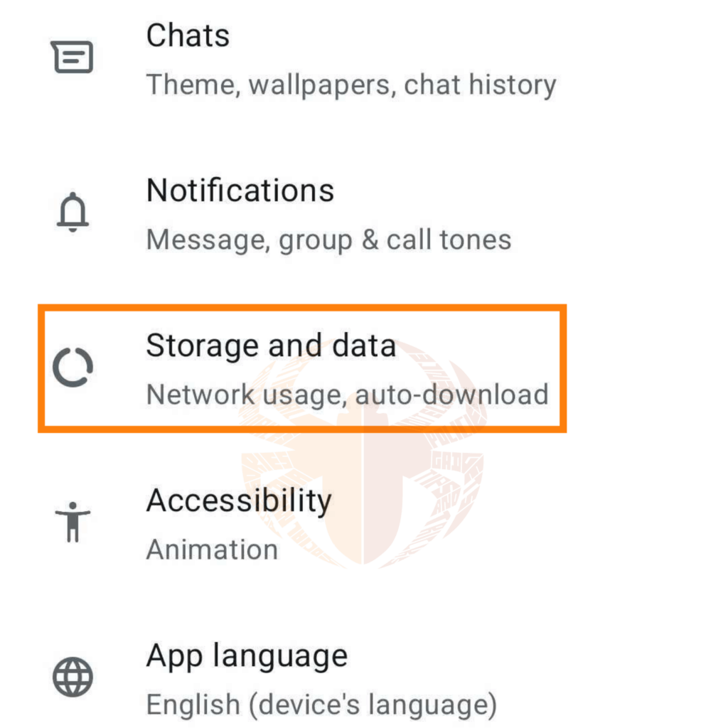Open Storage and data title

271,346
